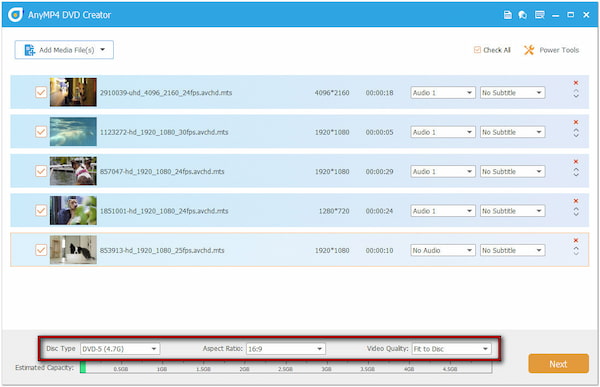
Task: Select the 1851001-hd woman video thumbnail
Action: 73,211
